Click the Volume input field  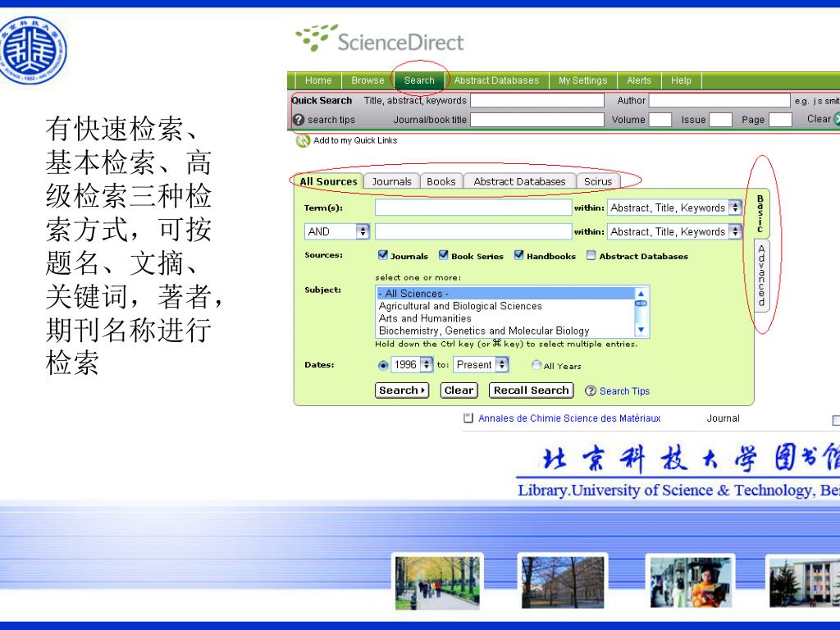[x=660, y=120]
